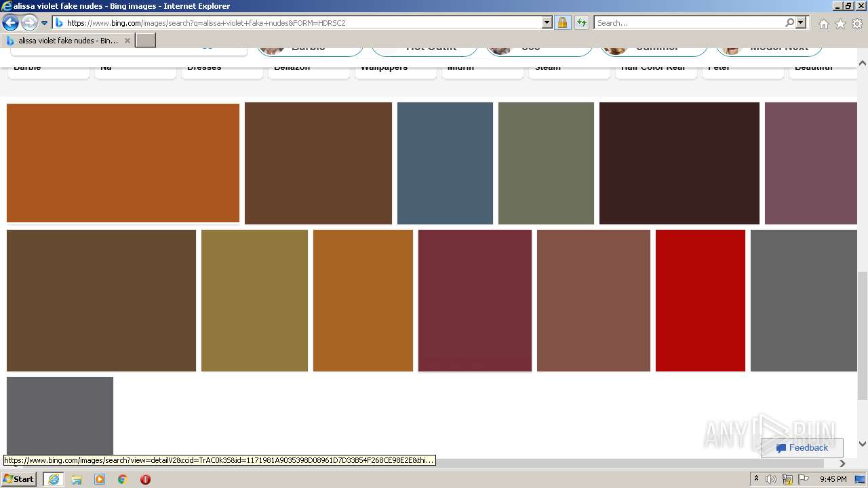The height and width of the screenshot is (488, 868).
Task: Click the vertical scrollbar down arrow
Action: (x=863, y=444)
